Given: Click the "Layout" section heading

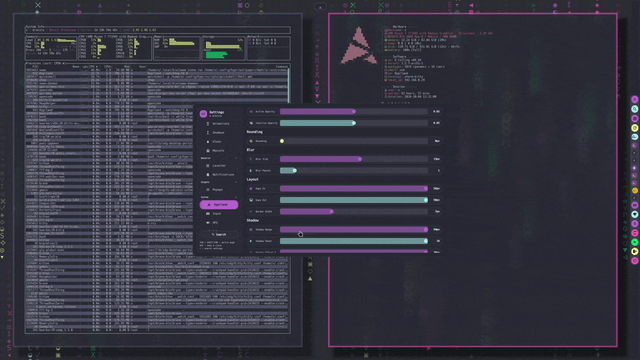Looking at the screenshot, I should (x=253, y=179).
